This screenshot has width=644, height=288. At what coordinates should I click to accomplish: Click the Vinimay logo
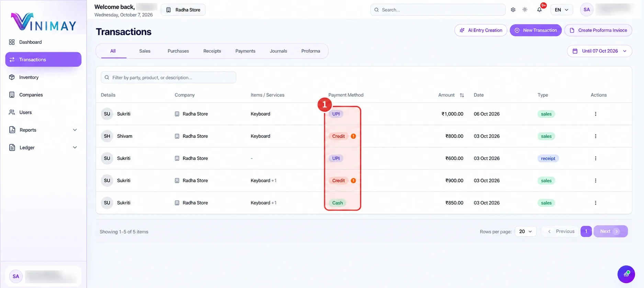click(x=43, y=22)
